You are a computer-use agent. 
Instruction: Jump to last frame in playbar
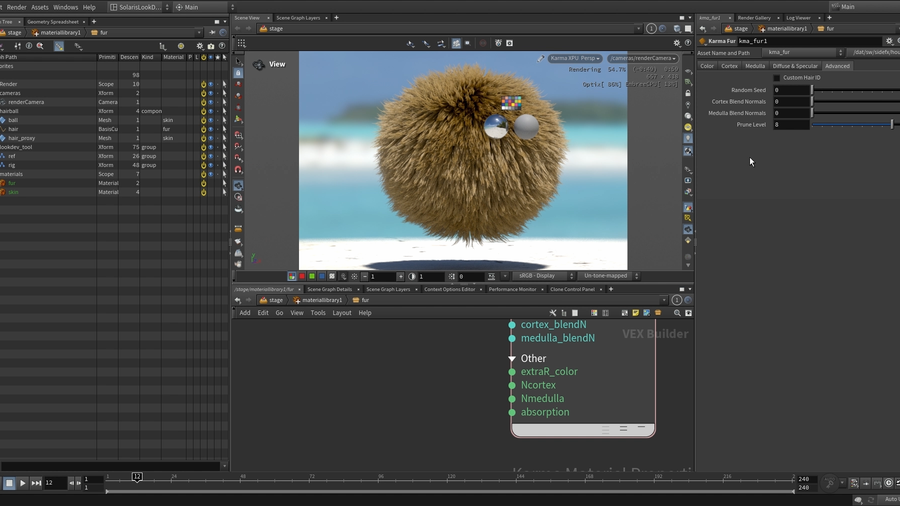click(x=36, y=483)
